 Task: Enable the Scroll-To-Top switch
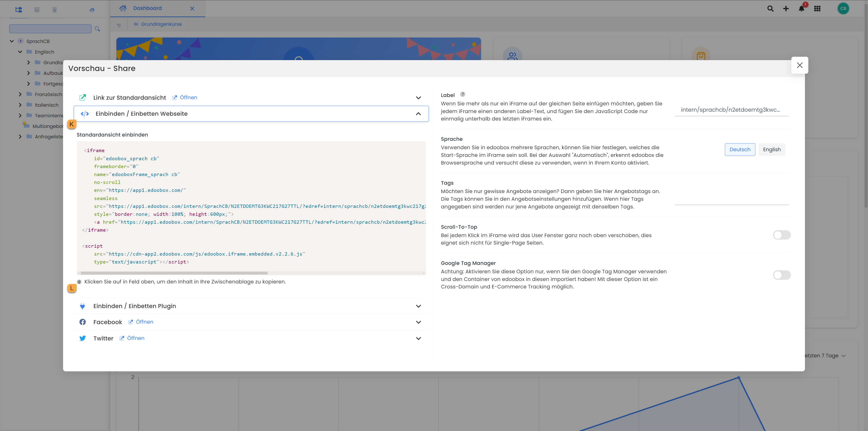coord(781,235)
